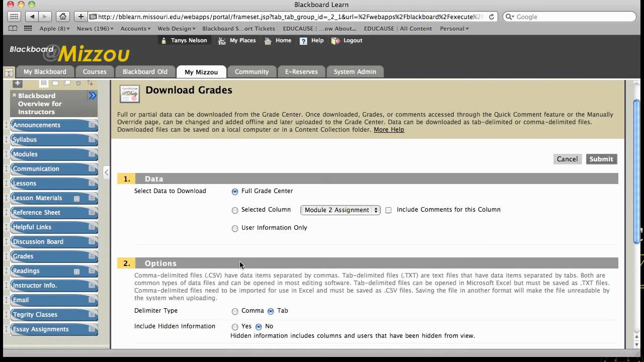The height and width of the screenshot is (362, 644).
Task: Cancel the grade download
Action: pos(567,159)
